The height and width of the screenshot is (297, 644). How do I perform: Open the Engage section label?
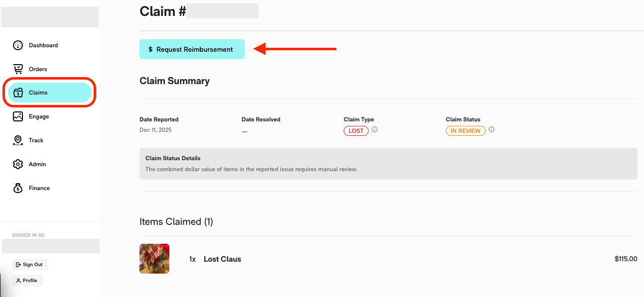pyautogui.click(x=39, y=116)
